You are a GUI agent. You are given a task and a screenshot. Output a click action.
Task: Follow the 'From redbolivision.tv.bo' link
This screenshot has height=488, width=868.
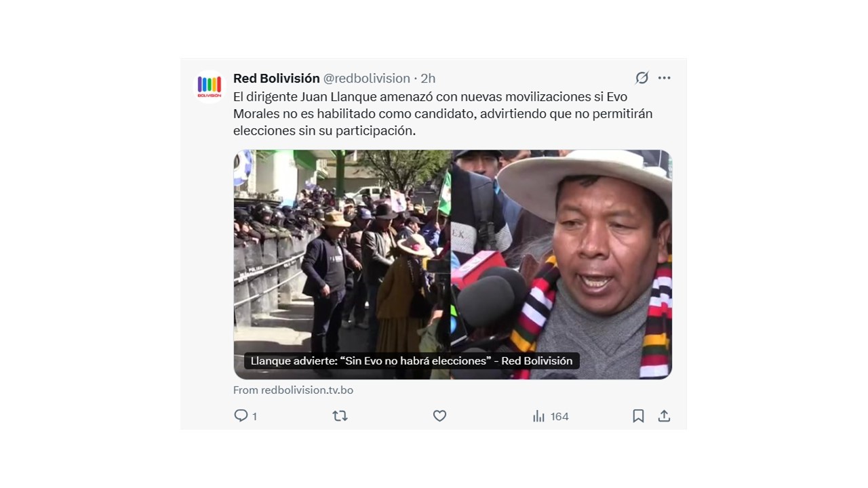pos(293,390)
